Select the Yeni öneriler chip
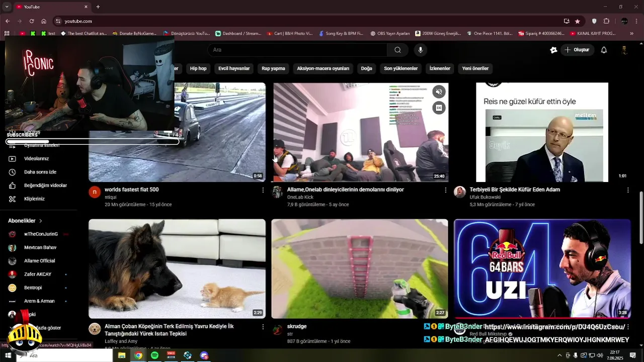 [475, 68]
